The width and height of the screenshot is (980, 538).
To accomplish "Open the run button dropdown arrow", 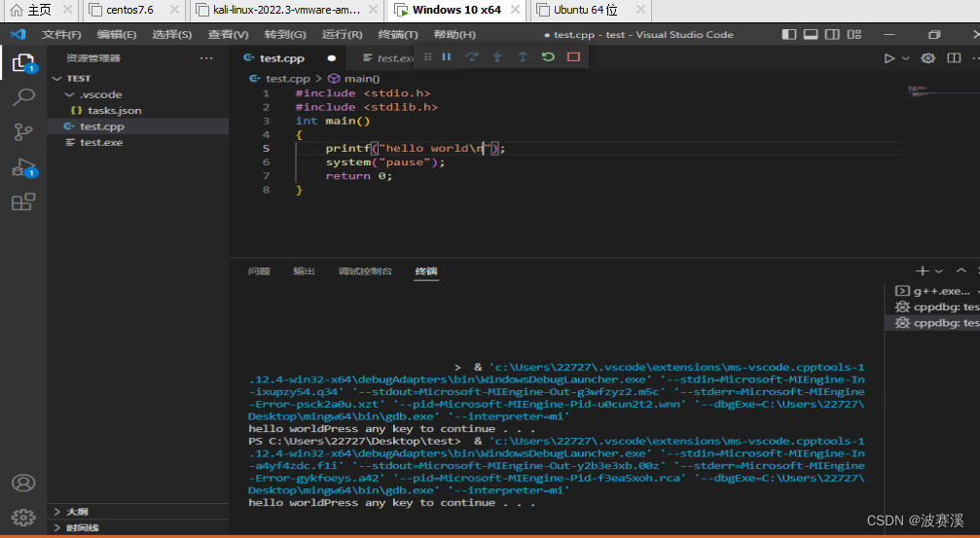I will click(906, 58).
